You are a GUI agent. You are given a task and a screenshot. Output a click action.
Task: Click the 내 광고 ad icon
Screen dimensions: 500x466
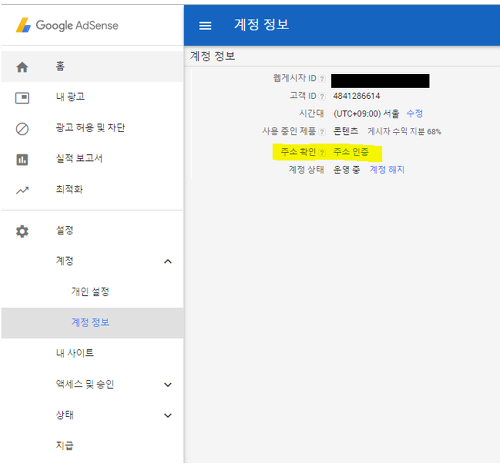tap(22, 98)
